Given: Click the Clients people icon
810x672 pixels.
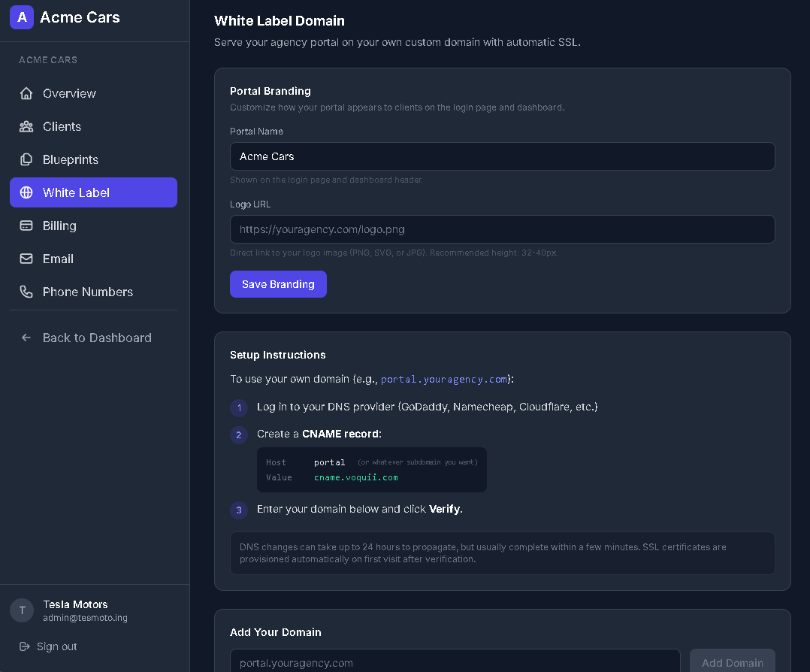Looking at the screenshot, I should point(26,126).
